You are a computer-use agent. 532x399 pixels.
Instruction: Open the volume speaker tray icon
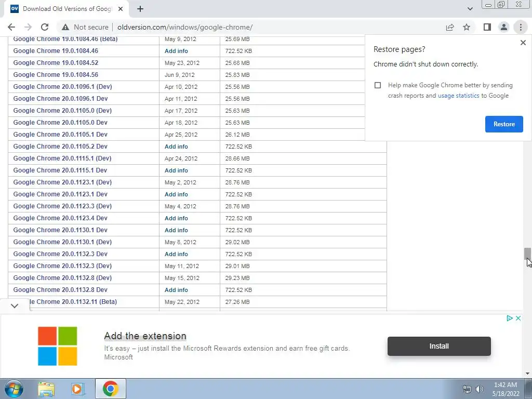[480, 389]
